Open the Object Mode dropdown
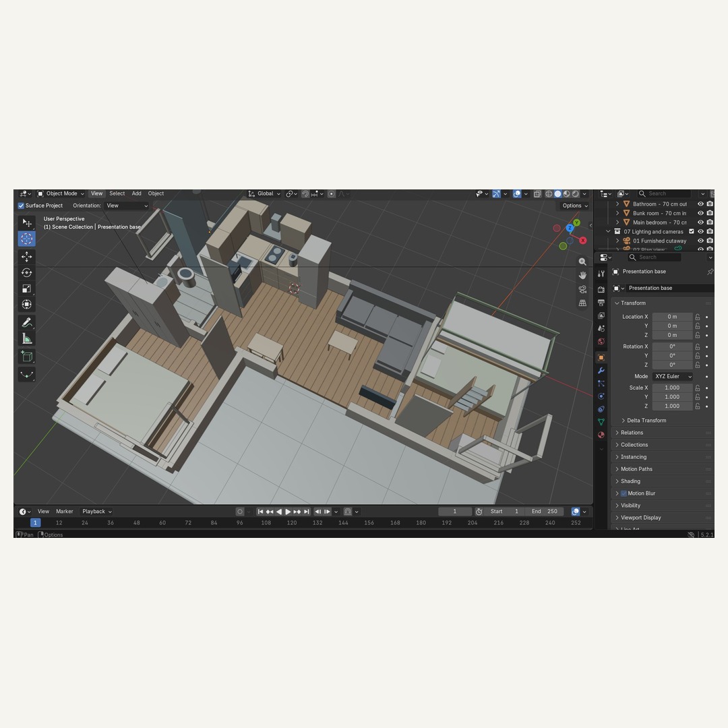The width and height of the screenshot is (728, 728). click(61, 193)
